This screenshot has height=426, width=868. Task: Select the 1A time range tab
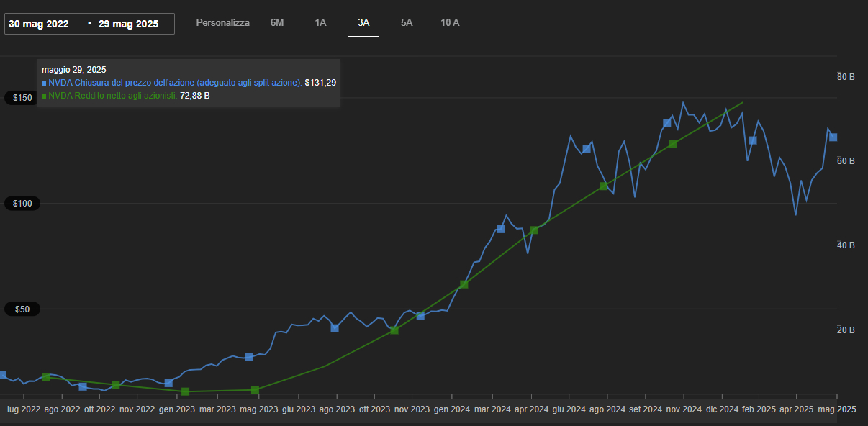click(320, 23)
